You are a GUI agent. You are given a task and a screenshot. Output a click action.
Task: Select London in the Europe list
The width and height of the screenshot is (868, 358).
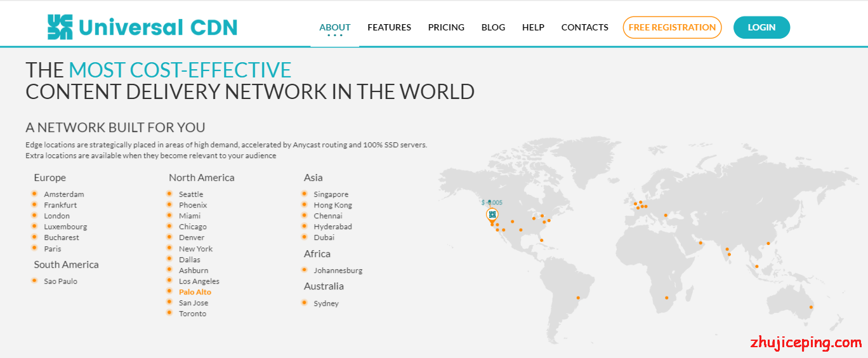tap(57, 216)
